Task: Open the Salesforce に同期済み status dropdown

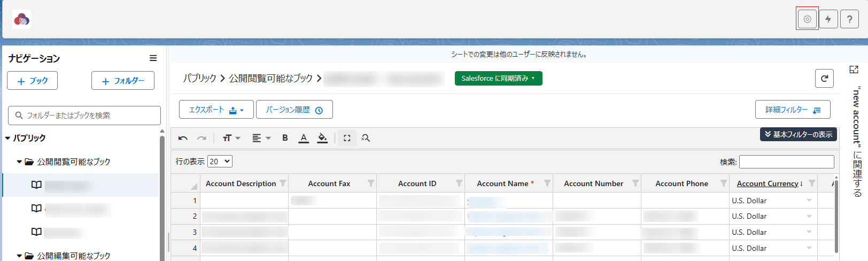Action: (x=498, y=79)
